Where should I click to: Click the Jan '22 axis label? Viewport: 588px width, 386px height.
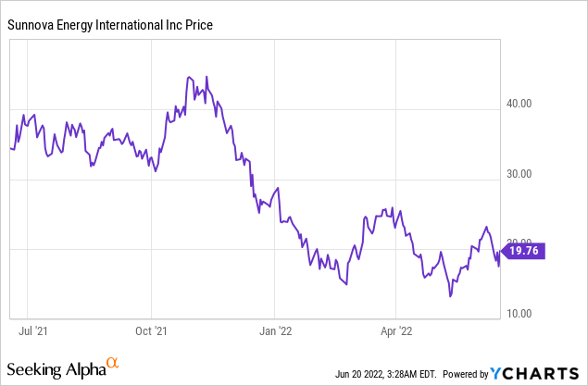click(275, 329)
